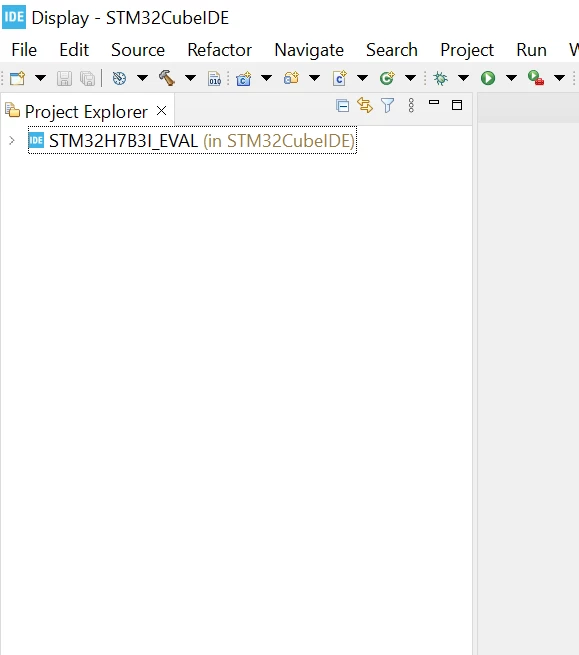Close the Project Explorer tab
Image resolution: width=579 pixels, height=655 pixels.
(162, 111)
